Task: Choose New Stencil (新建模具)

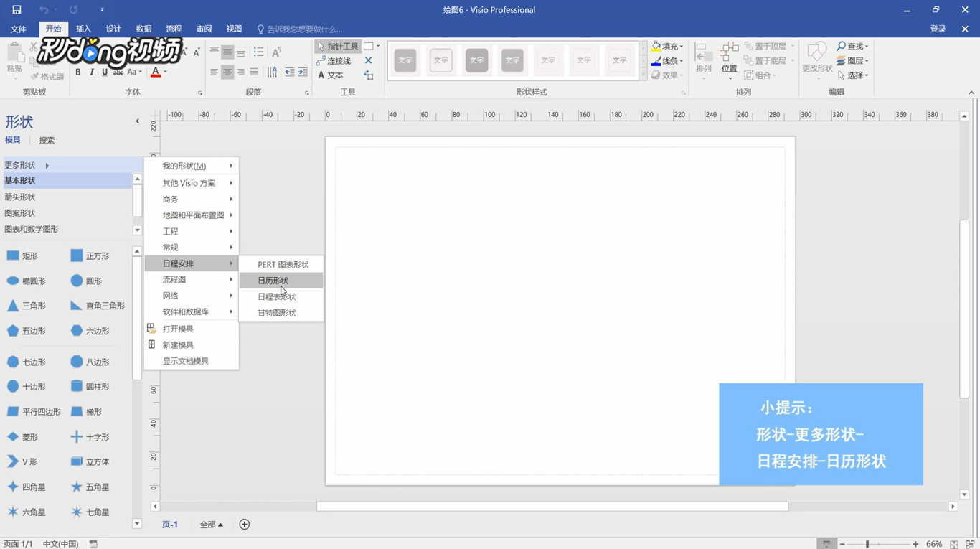Action: pos(192,345)
